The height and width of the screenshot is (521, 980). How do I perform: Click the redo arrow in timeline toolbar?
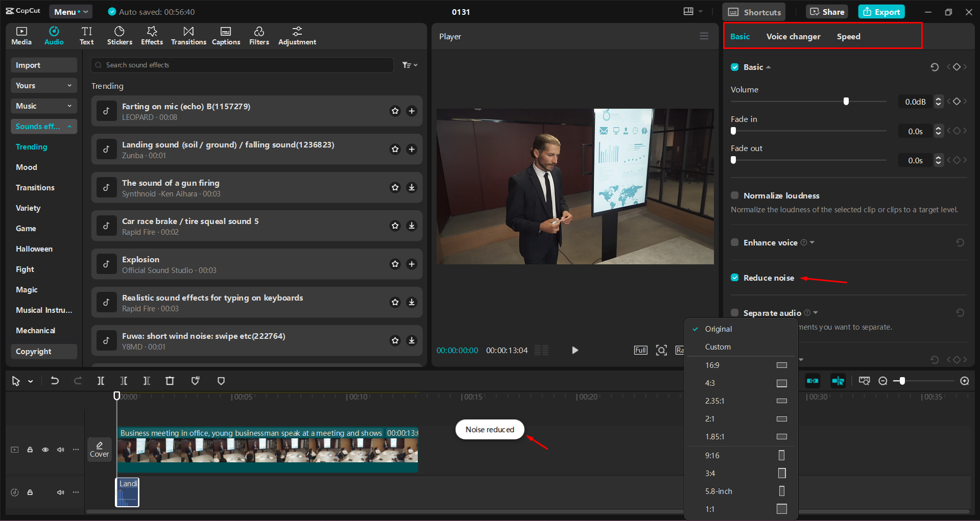78,381
